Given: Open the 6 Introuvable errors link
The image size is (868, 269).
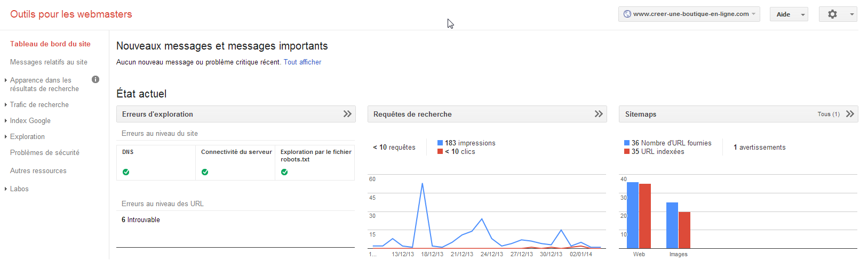Looking at the screenshot, I should click(141, 220).
